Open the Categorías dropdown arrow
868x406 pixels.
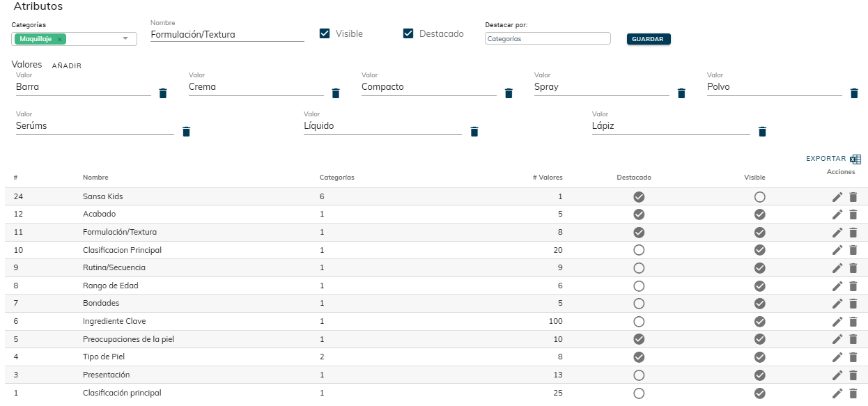125,39
